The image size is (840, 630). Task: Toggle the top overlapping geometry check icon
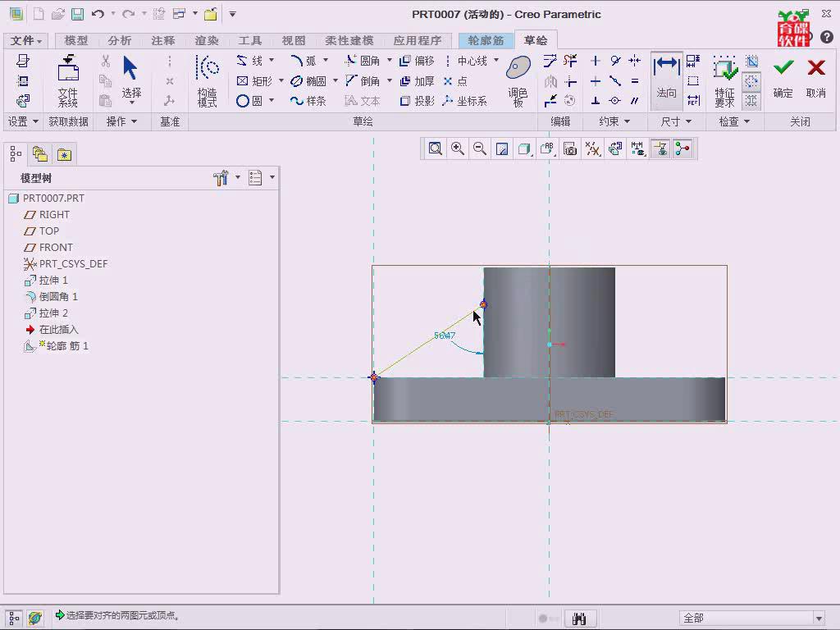[751, 61]
